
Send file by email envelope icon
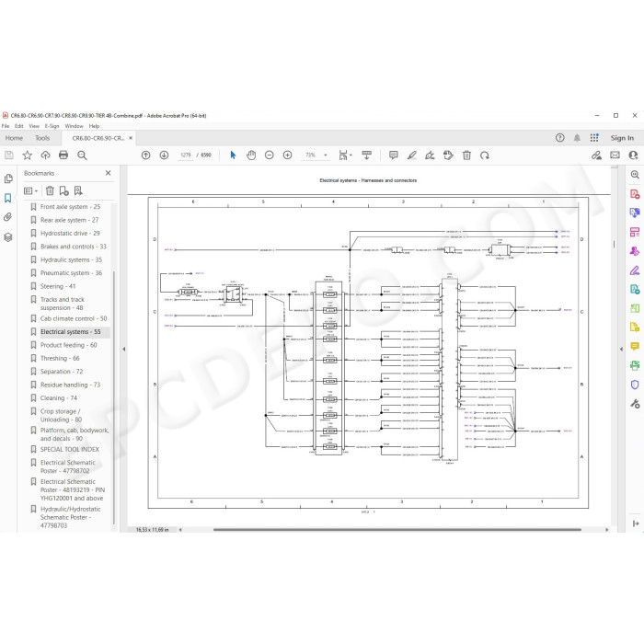[615, 155]
